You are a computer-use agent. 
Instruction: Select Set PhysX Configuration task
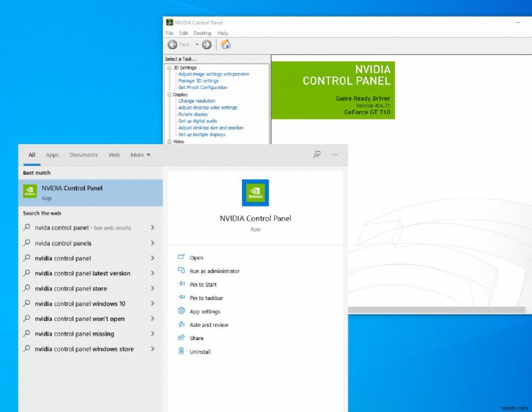pos(203,87)
